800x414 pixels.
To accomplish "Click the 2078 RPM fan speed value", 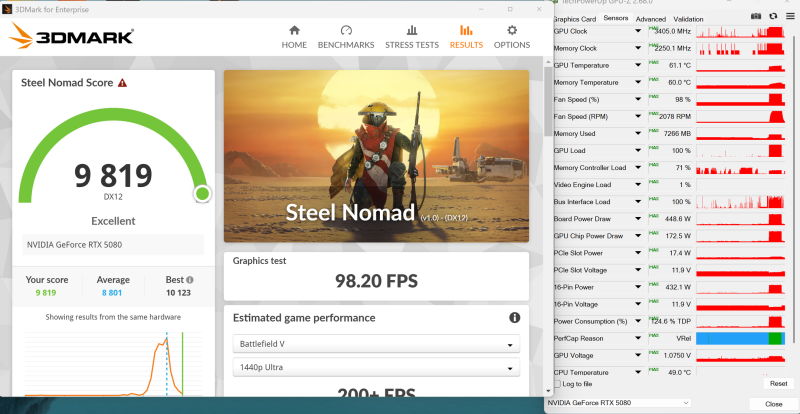I will coord(675,116).
